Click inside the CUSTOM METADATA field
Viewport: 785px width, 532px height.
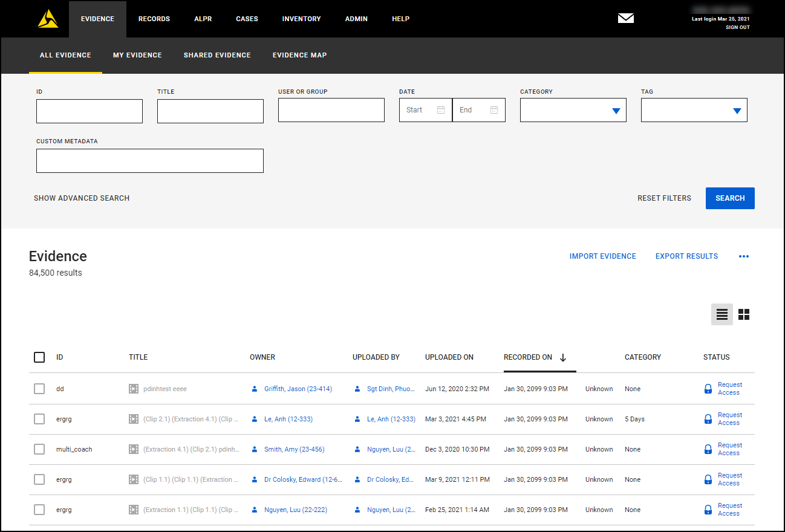pos(149,160)
